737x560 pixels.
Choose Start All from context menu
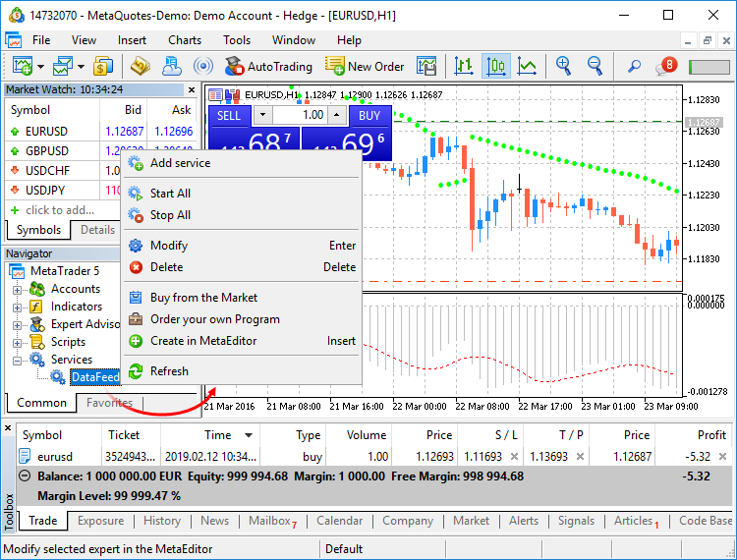coord(170,194)
